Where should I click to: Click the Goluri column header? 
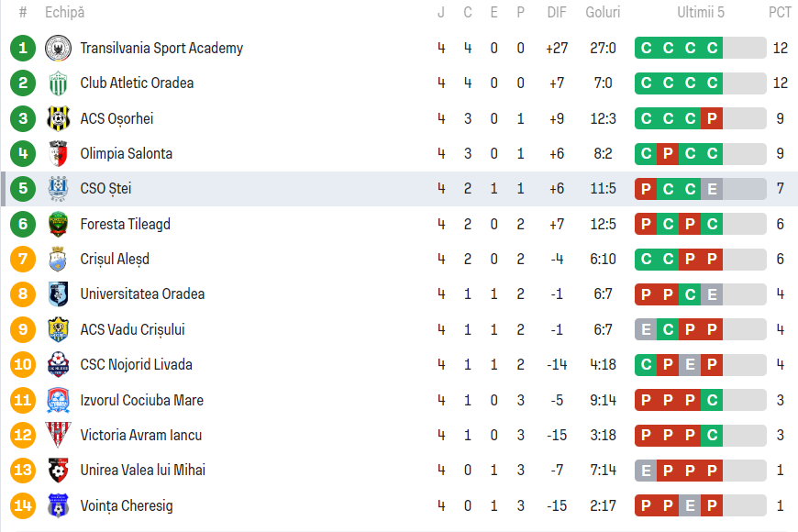point(604,13)
